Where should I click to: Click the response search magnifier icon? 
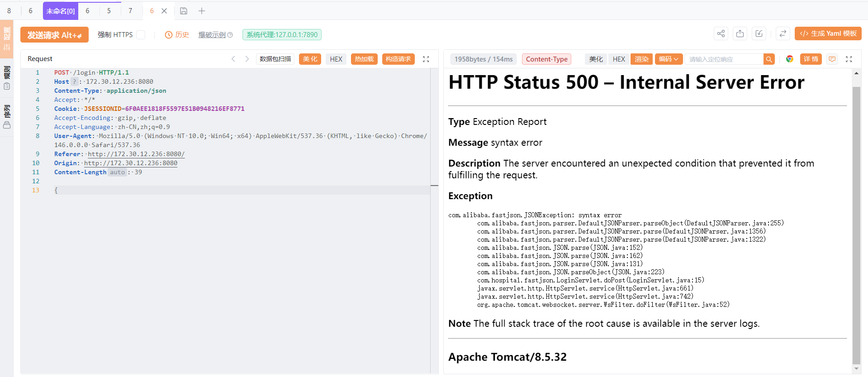click(x=769, y=59)
